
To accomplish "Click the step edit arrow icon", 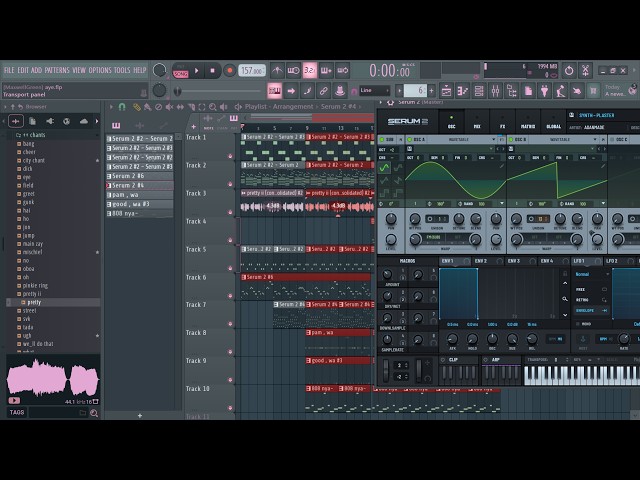I will [x=291, y=91].
